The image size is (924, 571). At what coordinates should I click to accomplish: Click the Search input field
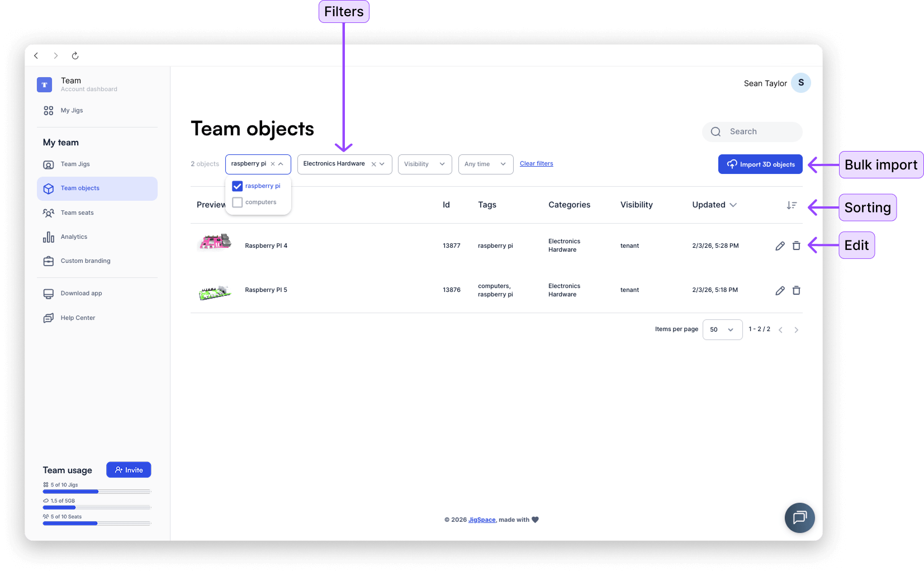[752, 132]
